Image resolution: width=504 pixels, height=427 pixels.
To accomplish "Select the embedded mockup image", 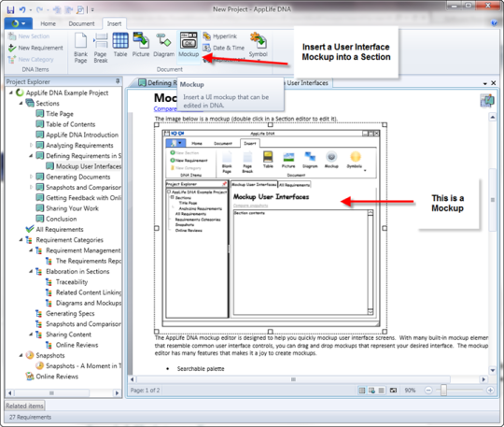I will coord(271,228).
